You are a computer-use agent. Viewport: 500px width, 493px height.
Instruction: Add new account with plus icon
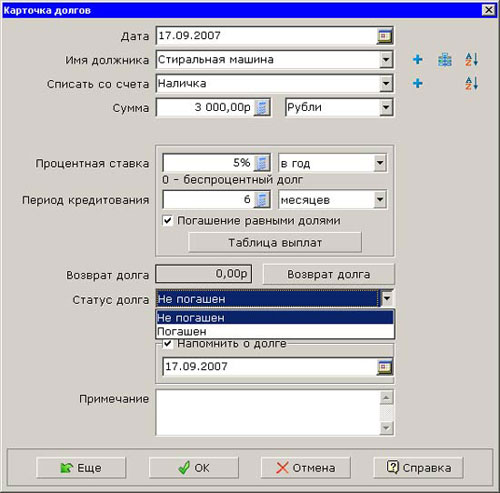coord(417,83)
